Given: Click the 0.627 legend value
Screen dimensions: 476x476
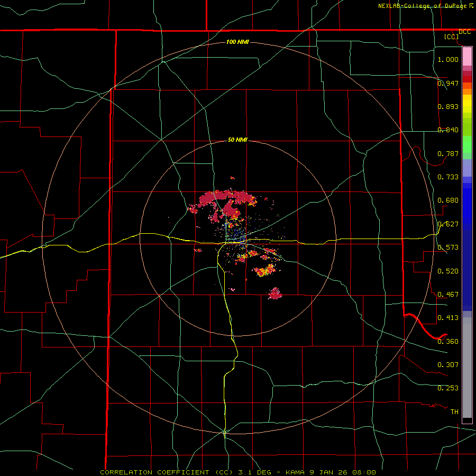Looking at the screenshot, I should point(448,224).
